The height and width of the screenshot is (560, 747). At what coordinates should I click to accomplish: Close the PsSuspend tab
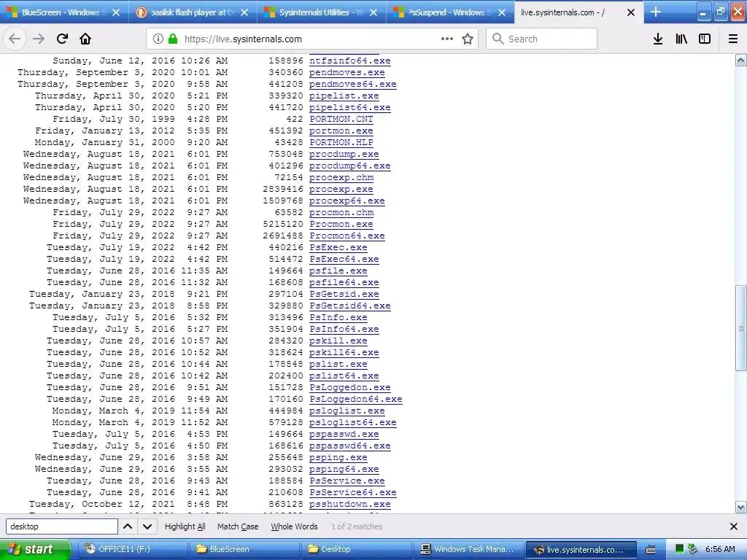[502, 12]
